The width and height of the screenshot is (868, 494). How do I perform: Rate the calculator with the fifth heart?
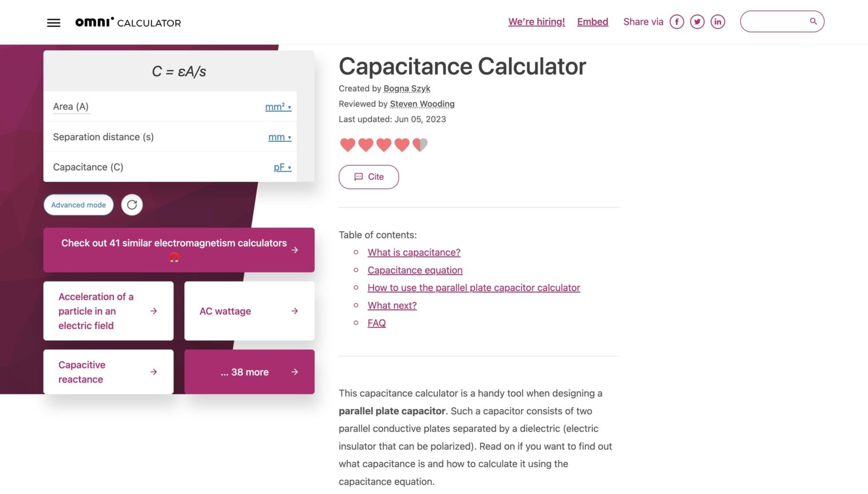420,145
